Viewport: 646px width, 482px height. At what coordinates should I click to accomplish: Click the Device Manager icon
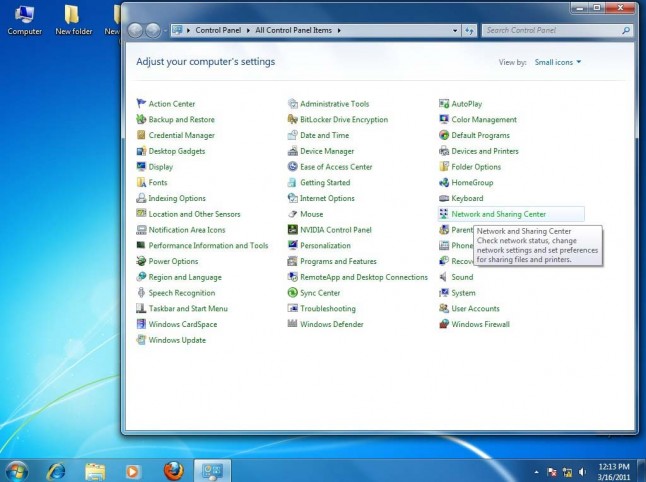coord(293,151)
